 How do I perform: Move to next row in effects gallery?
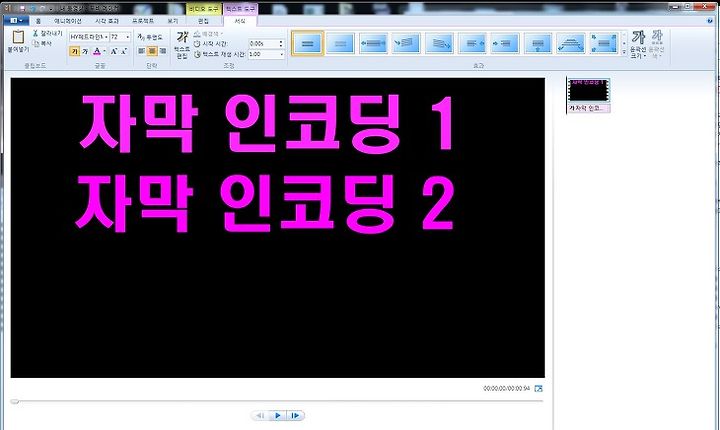click(624, 44)
